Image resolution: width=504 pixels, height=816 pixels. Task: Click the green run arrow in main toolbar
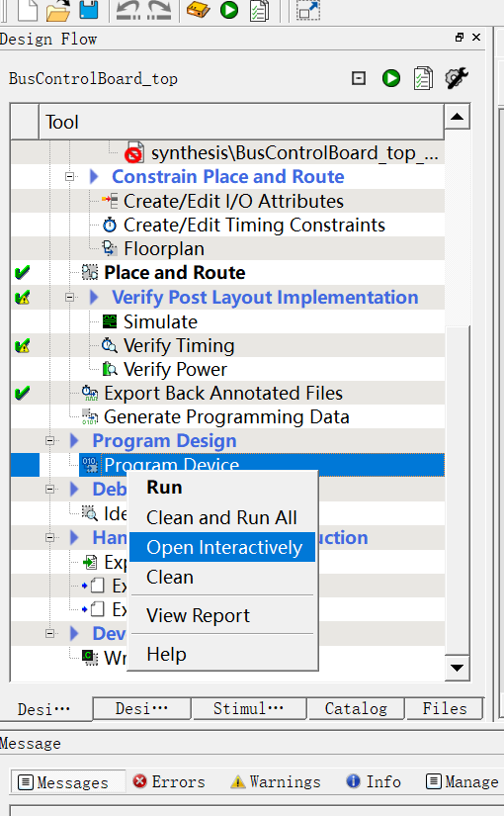pos(229,9)
